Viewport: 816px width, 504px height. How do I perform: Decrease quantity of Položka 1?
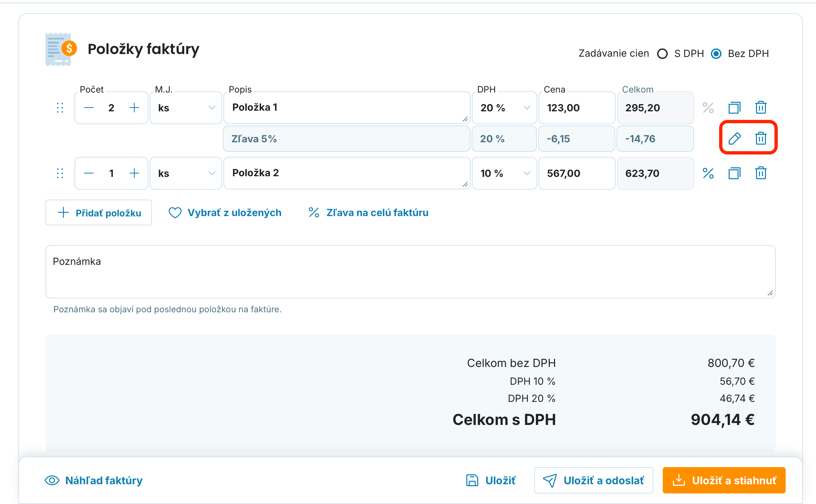pyautogui.click(x=89, y=108)
